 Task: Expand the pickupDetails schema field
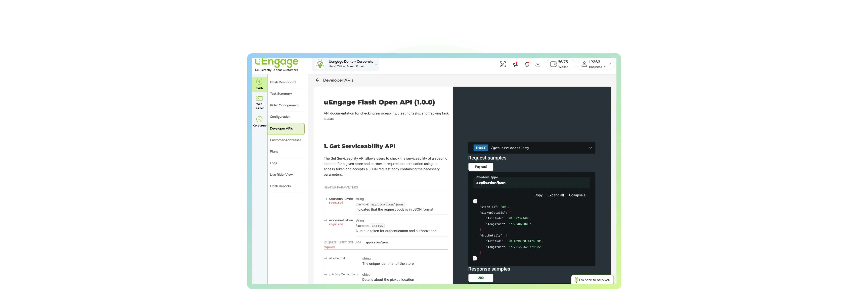point(357,275)
